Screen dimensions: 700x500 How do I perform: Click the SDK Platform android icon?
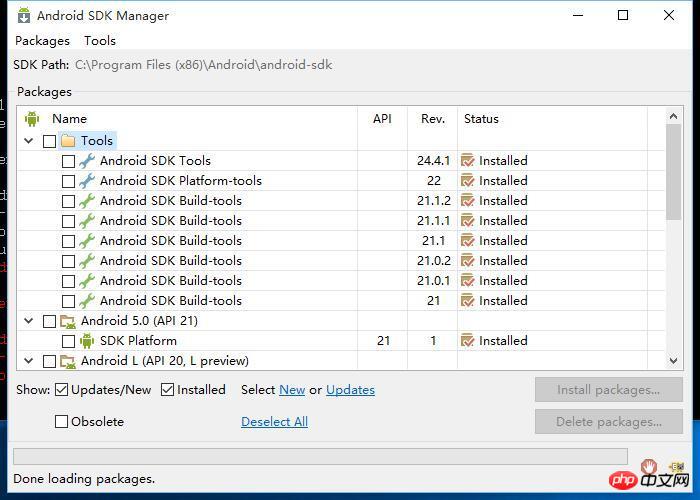pos(87,341)
